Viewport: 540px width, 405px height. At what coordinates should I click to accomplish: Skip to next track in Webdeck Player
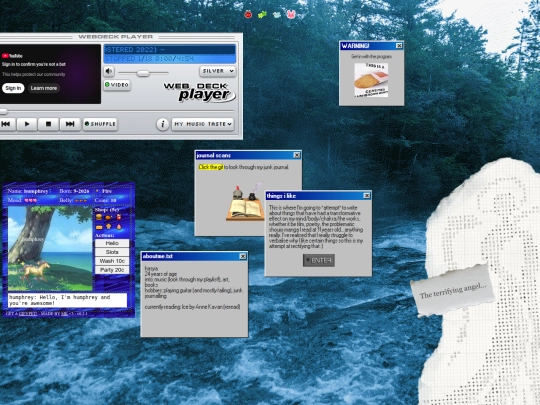pos(70,124)
